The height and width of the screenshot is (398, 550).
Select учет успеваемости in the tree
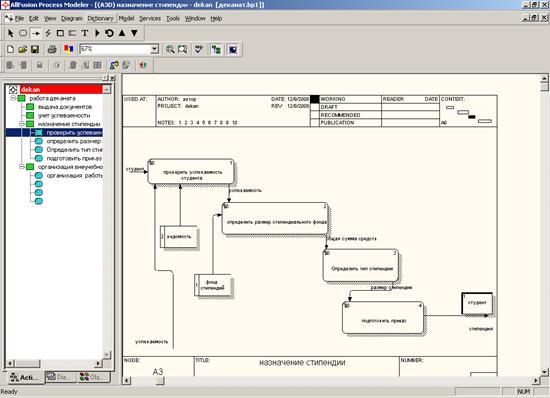click(64, 115)
